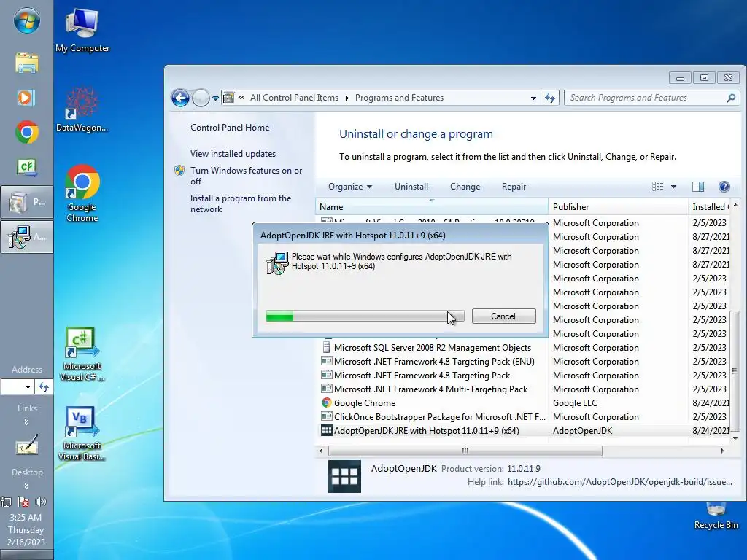Expand the All Control Panel Items breadcrumb arrow
Screen dimensions: 747x560
[x=347, y=98]
